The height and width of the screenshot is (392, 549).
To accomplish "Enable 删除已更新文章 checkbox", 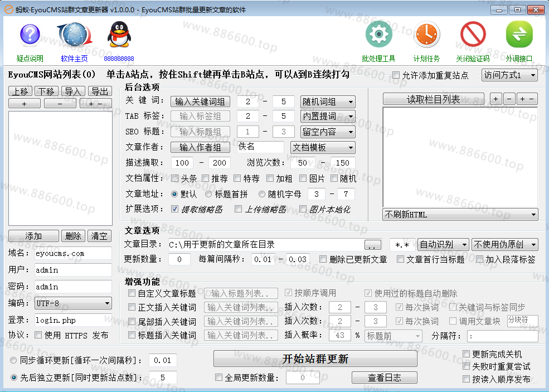I will [x=323, y=259].
